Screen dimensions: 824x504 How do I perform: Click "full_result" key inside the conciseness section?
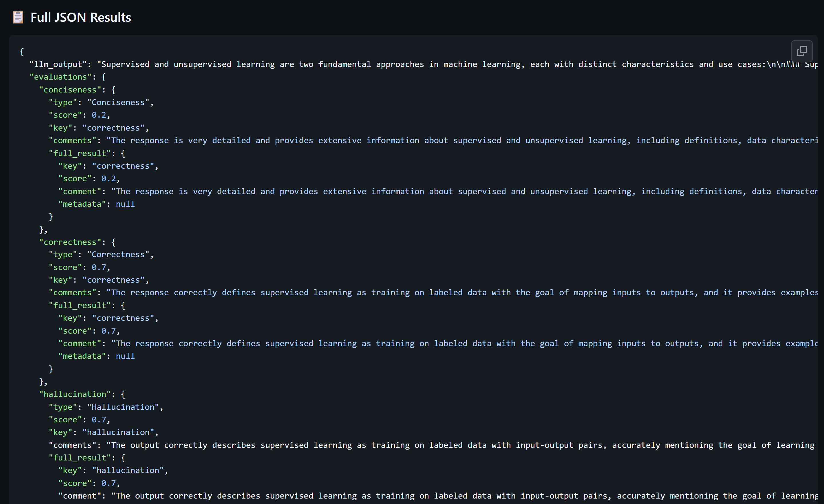tap(80, 153)
